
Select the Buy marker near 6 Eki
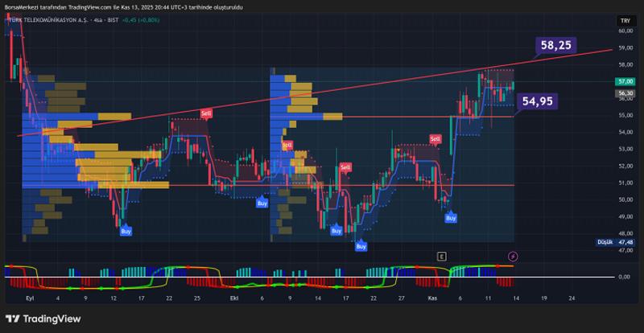point(262,203)
